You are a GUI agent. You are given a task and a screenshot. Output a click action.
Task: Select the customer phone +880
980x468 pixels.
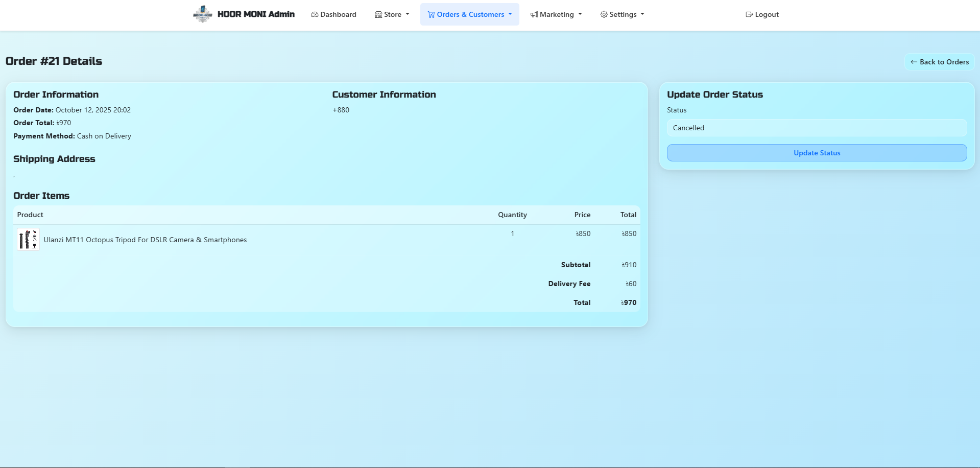[341, 110]
